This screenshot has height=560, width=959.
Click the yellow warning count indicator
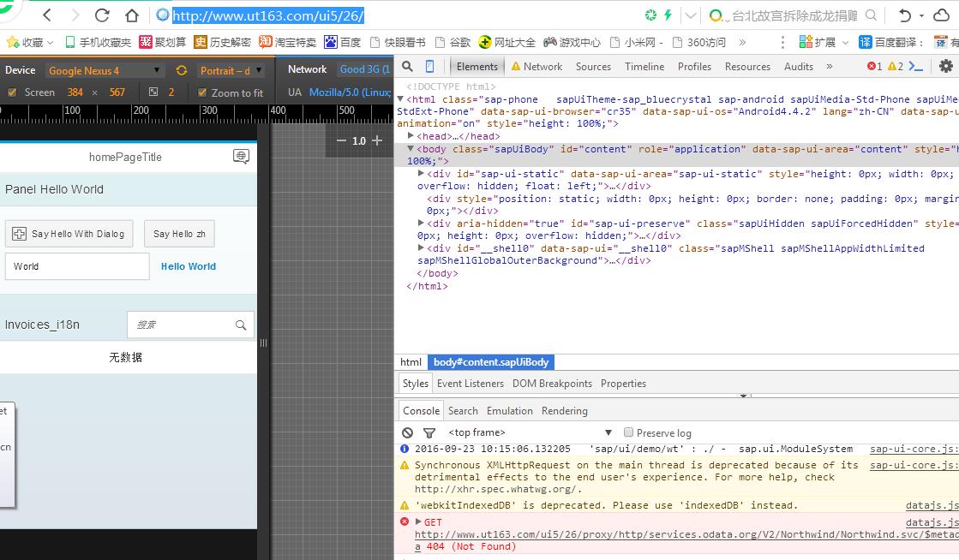896,67
